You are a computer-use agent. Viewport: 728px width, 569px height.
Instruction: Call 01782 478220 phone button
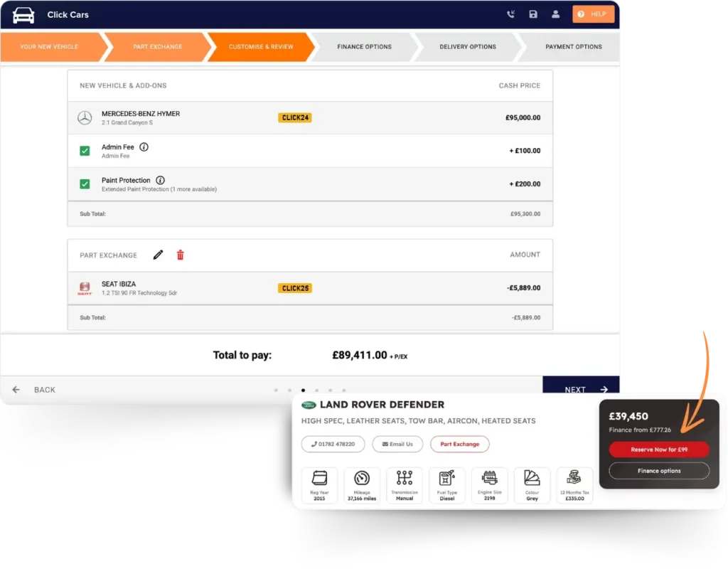pyautogui.click(x=333, y=444)
